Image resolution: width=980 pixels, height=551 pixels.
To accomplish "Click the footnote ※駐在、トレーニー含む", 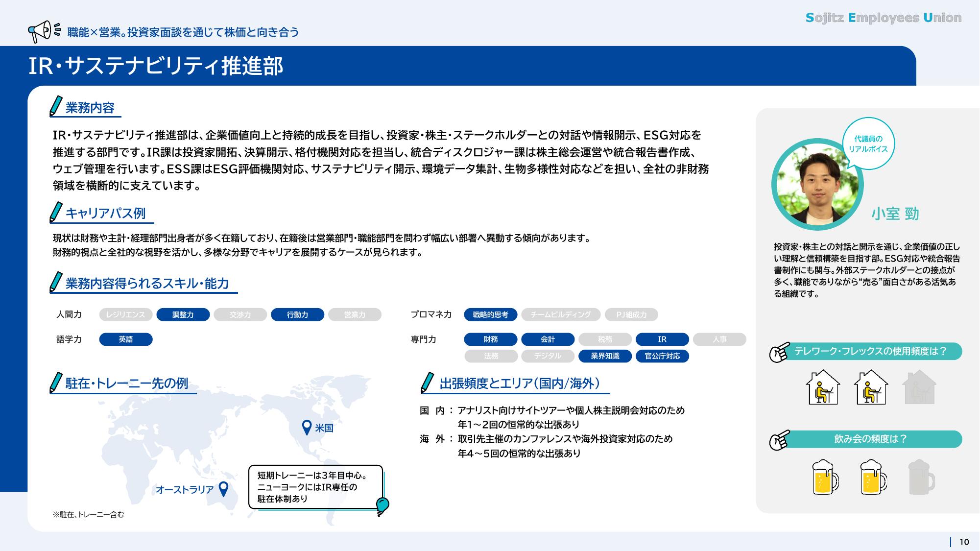I will tap(89, 515).
